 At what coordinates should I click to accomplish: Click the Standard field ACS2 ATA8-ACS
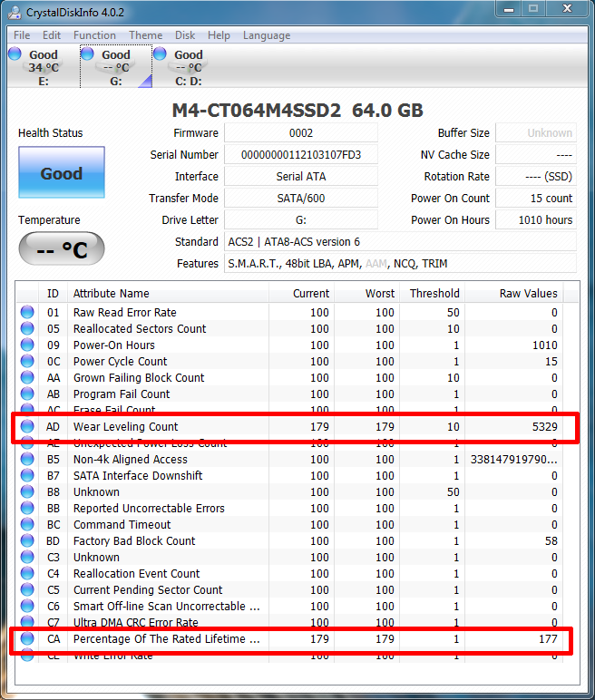pos(400,242)
